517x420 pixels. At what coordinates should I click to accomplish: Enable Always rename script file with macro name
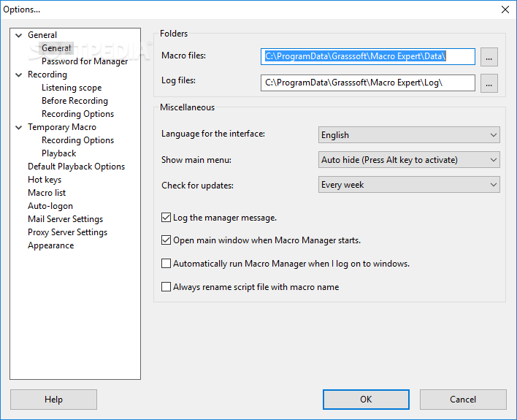coord(166,287)
